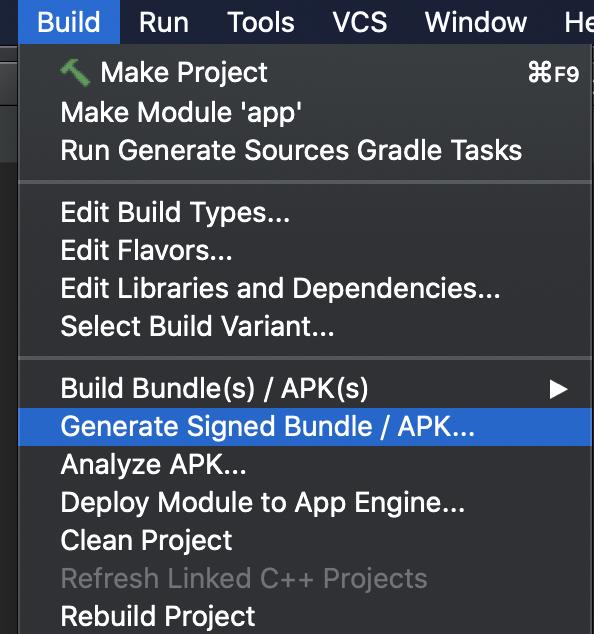
Task: Choose Make Module 'app'
Action: (305, 112)
